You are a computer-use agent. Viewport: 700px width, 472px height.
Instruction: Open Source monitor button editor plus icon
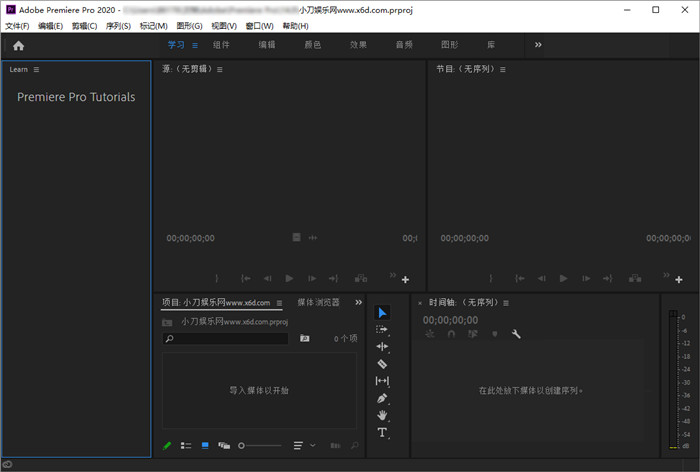(405, 280)
